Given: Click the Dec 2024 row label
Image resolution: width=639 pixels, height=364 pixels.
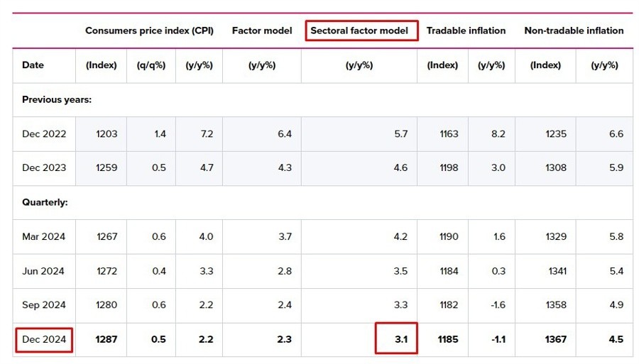Looking at the screenshot, I should (x=44, y=339).
